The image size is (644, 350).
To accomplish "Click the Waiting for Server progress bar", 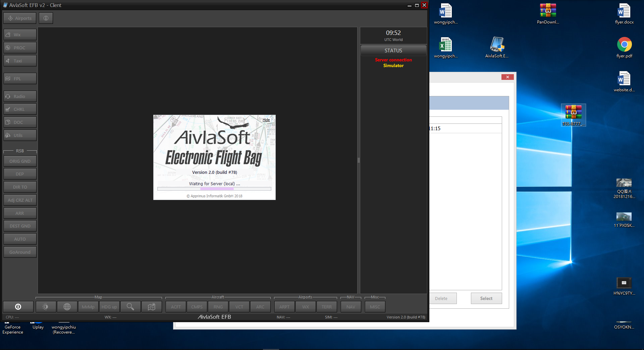I will 214,189.
